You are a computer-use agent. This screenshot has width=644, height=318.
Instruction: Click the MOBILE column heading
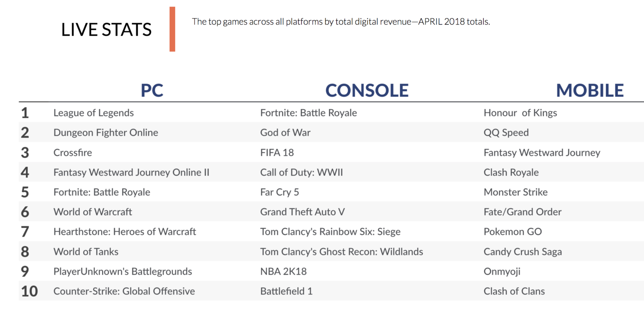[590, 90]
